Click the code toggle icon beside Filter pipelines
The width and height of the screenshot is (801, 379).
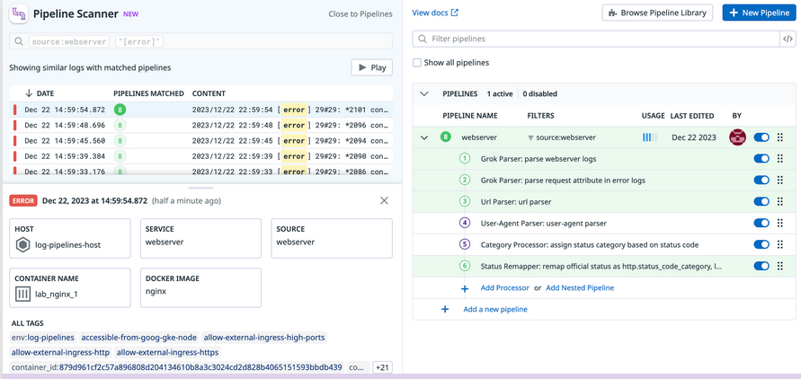(x=788, y=39)
